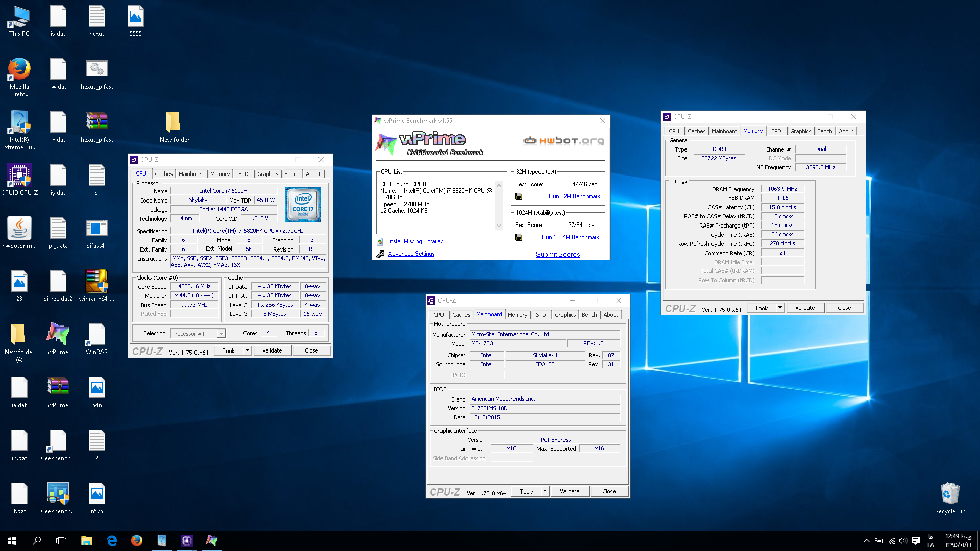Open the hexus_pifast archive icon
This screenshot has width=980, height=551.
click(x=96, y=127)
